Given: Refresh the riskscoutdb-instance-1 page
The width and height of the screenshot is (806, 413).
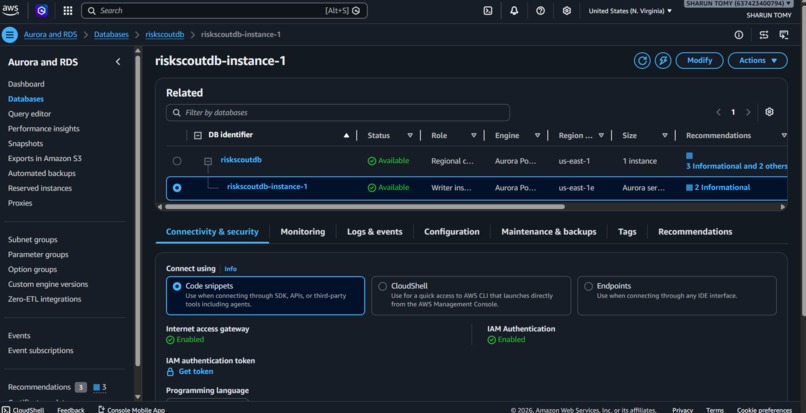Looking at the screenshot, I should coord(642,61).
